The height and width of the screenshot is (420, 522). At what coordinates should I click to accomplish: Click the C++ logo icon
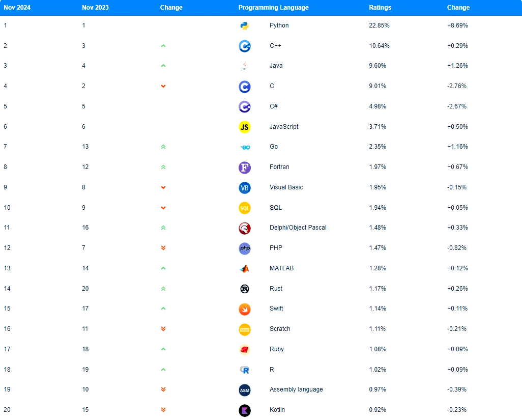(x=245, y=46)
